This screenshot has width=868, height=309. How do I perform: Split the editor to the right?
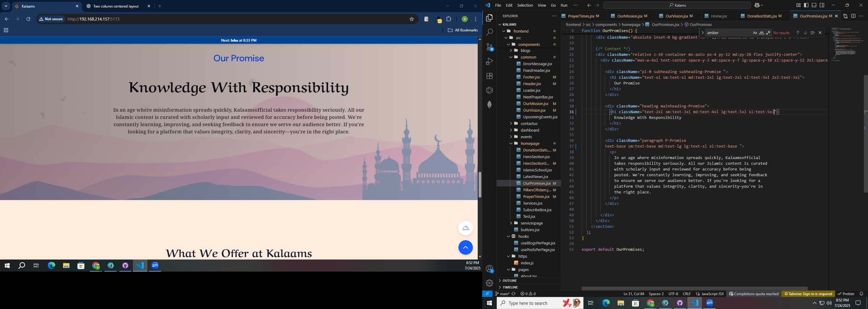pos(853,16)
